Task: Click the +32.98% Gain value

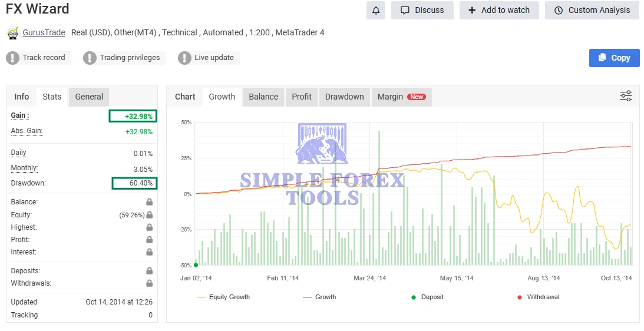Action: pos(139,116)
